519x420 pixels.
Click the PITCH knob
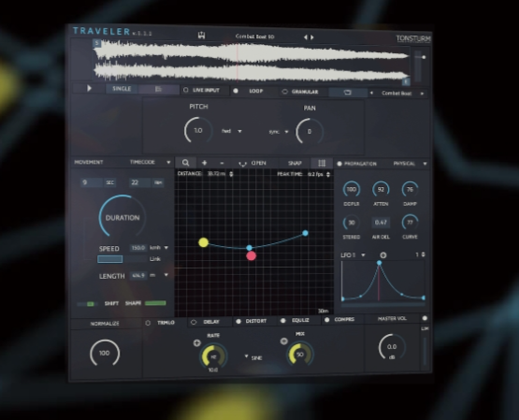(x=198, y=130)
